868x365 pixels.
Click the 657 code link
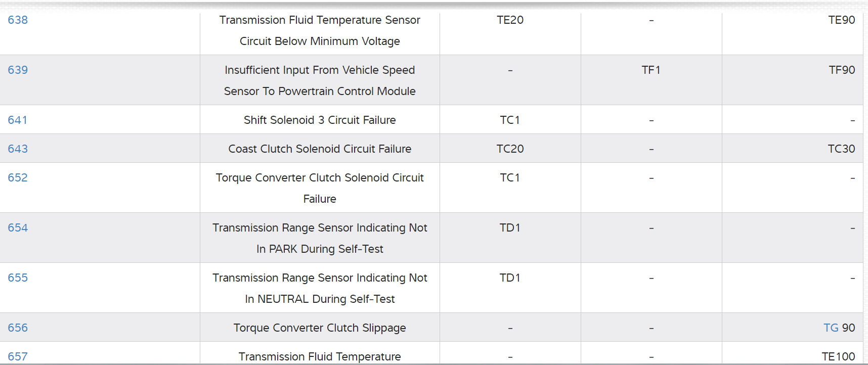(x=18, y=356)
